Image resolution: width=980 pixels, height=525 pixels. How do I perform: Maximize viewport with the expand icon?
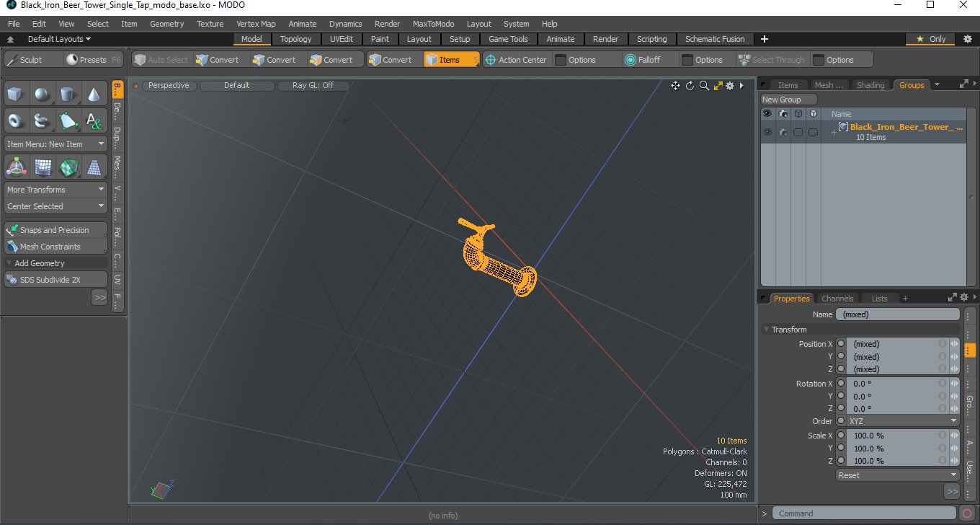coord(718,86)
